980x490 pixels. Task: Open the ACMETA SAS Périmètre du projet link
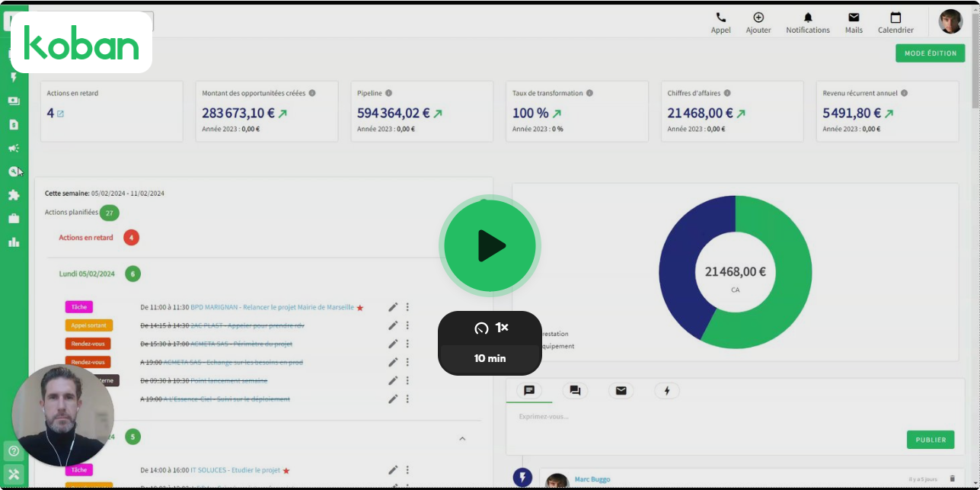(x=241, y=344)
